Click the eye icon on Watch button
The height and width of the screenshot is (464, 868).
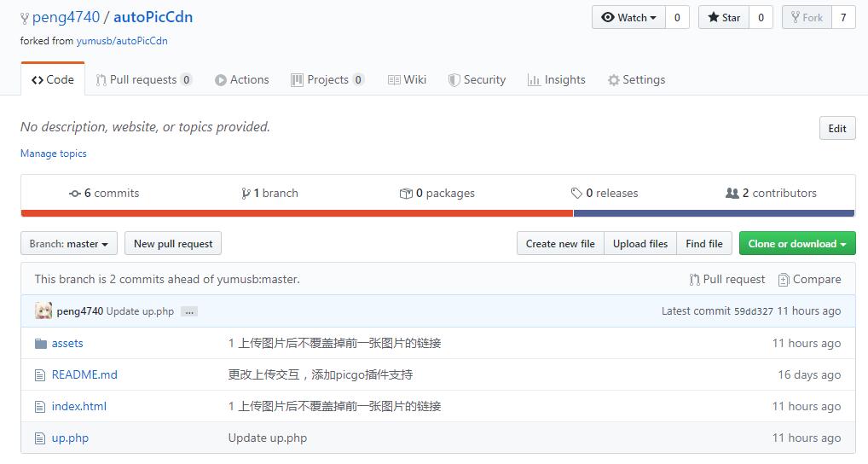608,17
